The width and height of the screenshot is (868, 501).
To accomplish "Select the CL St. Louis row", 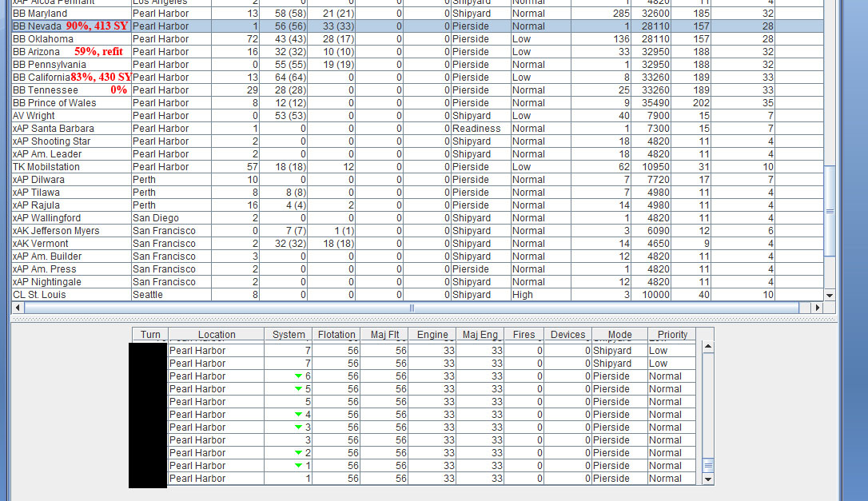I will [417, 295].
